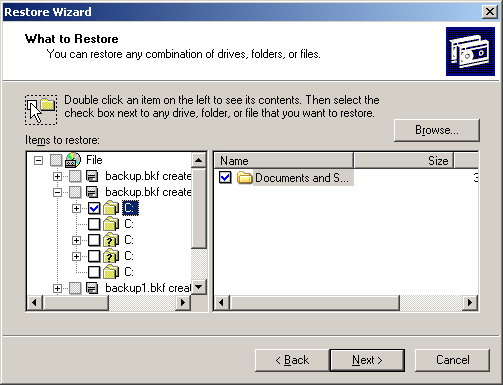Screen dimensions: 503x385
Task: Expand the first backup.bkf node
Action: 57,176
